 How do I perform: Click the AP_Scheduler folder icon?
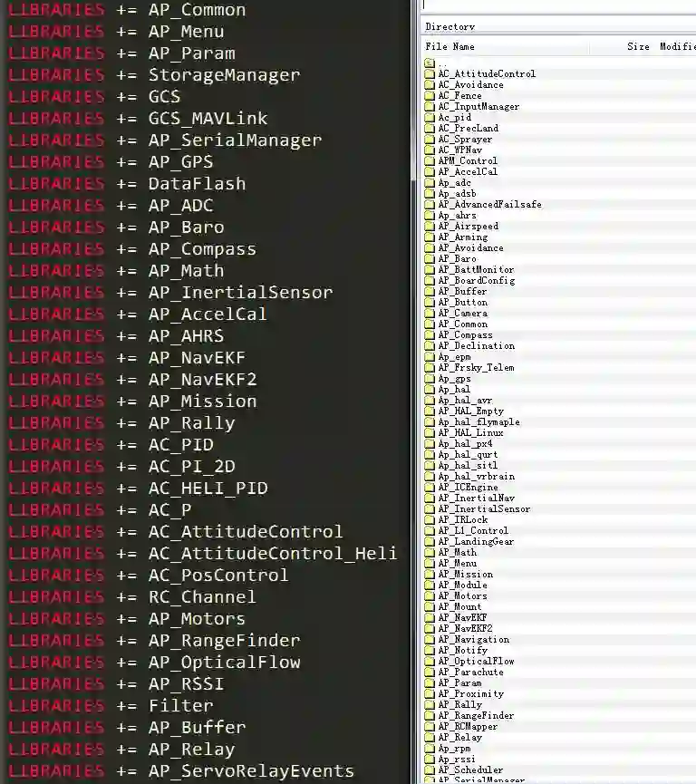point(430,770)
